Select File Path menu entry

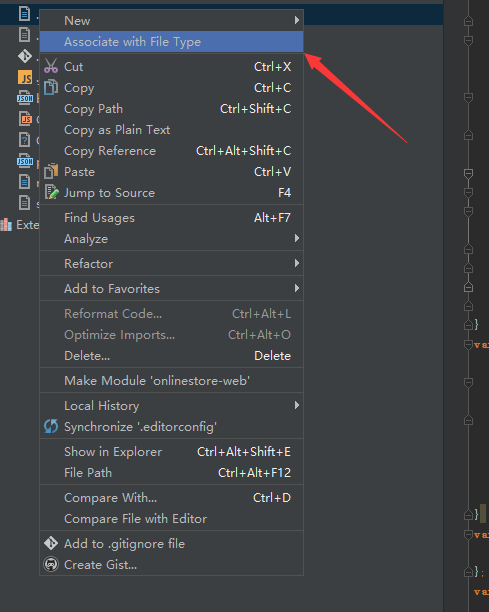click(x=171, y=473)
